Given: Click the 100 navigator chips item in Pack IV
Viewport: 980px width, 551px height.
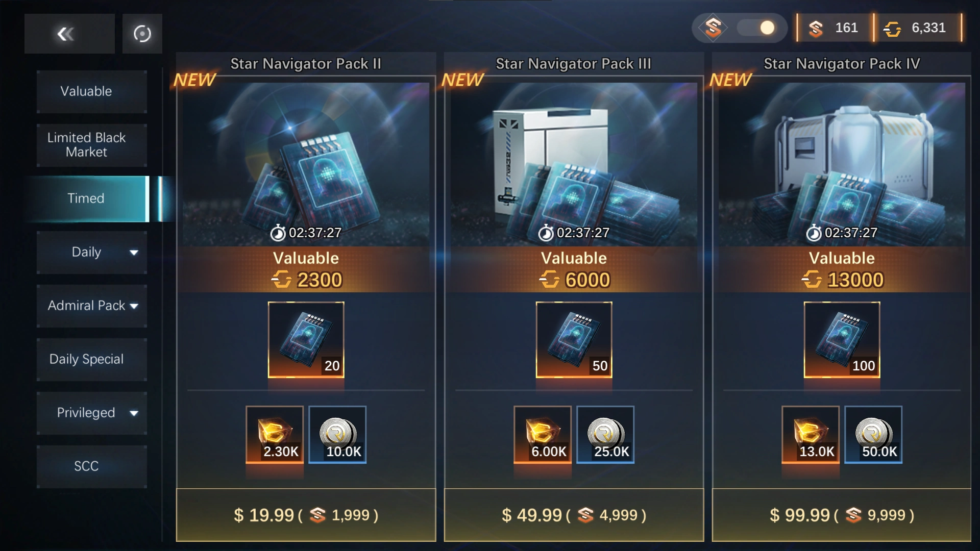Looking at the screenshot, I should (x=842, y=340).
